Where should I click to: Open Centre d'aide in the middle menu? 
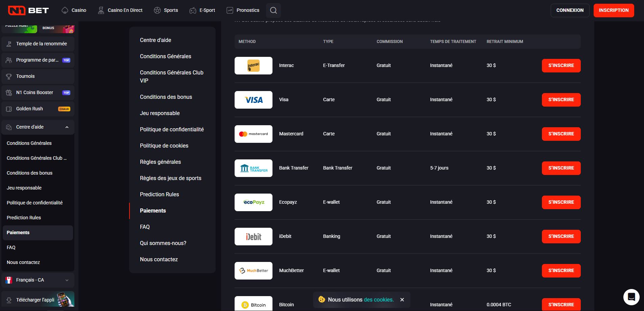tap(156, 40)
